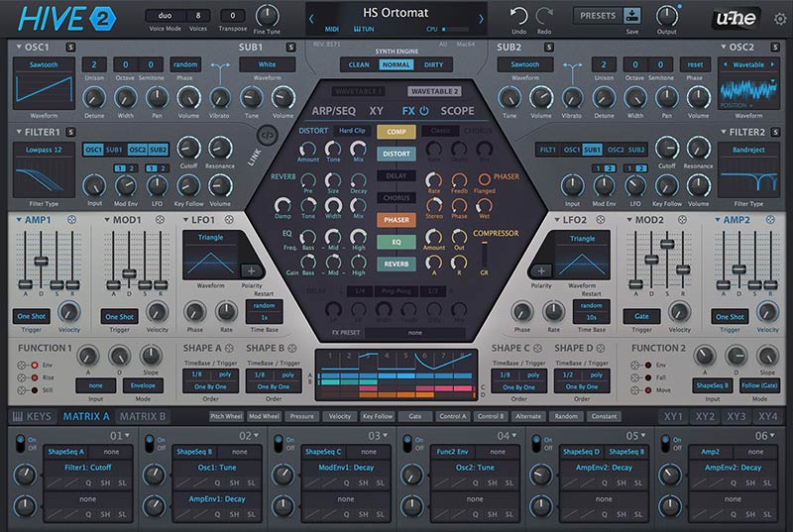
Task: Adjust the AMP2 Decay slider
Action: (x=738, y=269)
